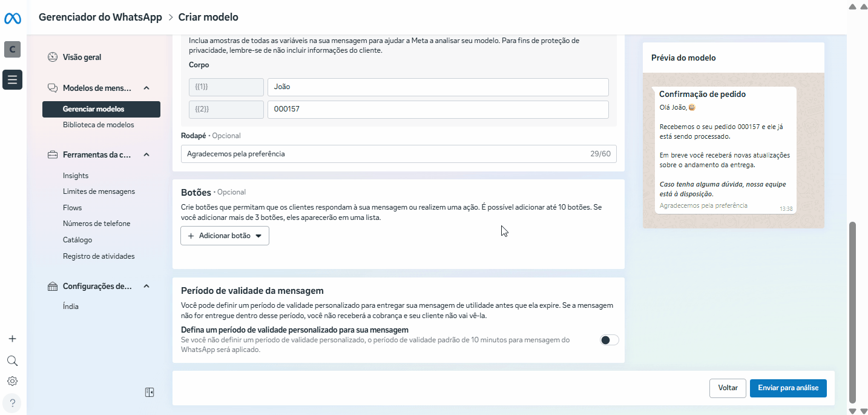The width and height of the screenshot is (868, 415).
Task: Go to Insights in sidebar
Action: tap(76, 176)
